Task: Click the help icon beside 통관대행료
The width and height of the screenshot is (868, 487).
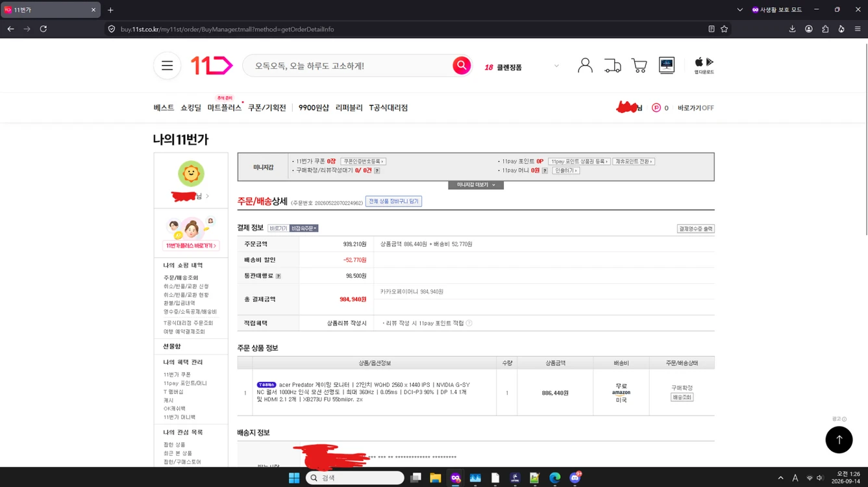Action: click(x=279, y=276)
